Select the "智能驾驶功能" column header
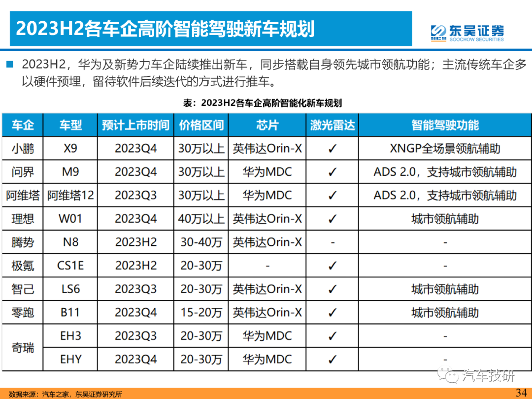Screen dimensions: 532x399 [445, 125]
